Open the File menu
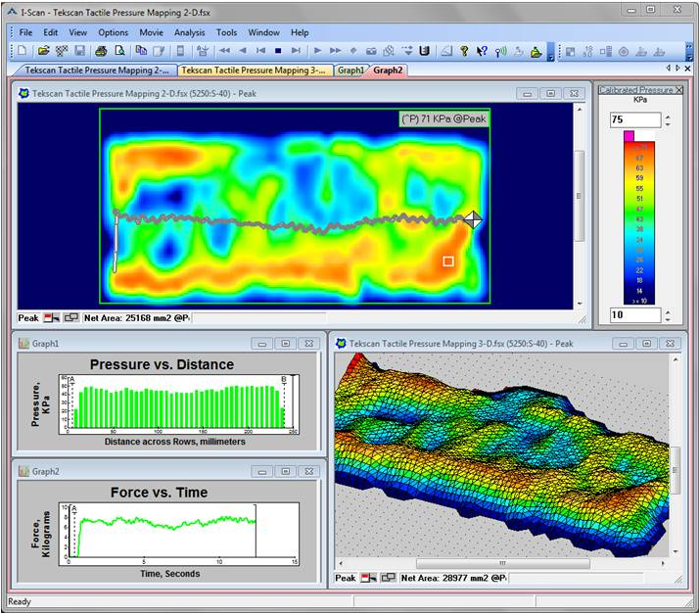Screen dimensions: 700x614 click(25, 32)
